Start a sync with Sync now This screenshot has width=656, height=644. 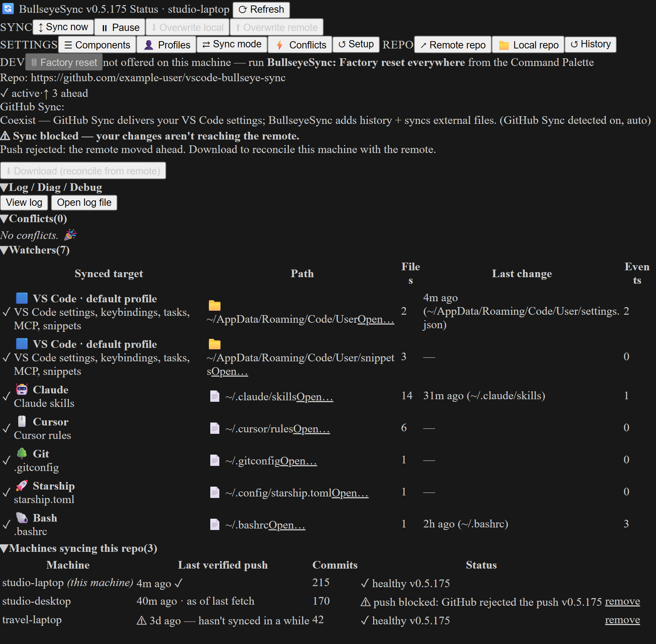(63, 27)
